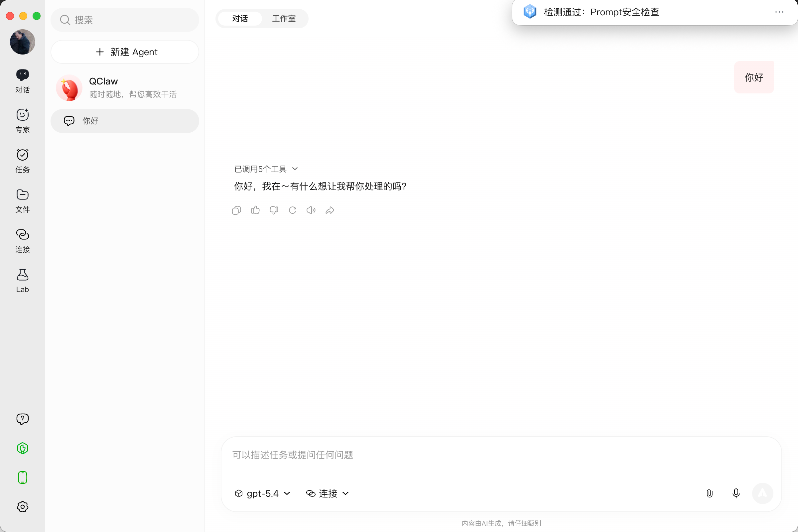Create a new Agent with 新建 Agent
The height and width of the screenshot is (532, 798).
(125, 52)
